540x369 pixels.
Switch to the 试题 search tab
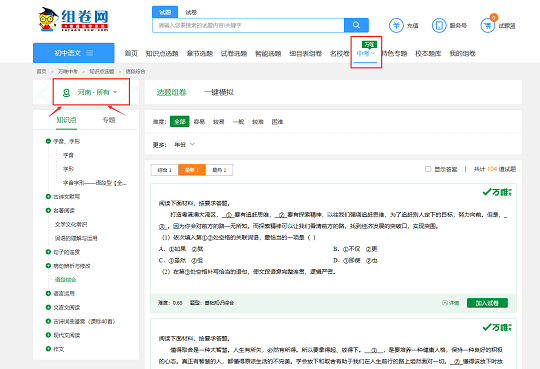point(165,12)
